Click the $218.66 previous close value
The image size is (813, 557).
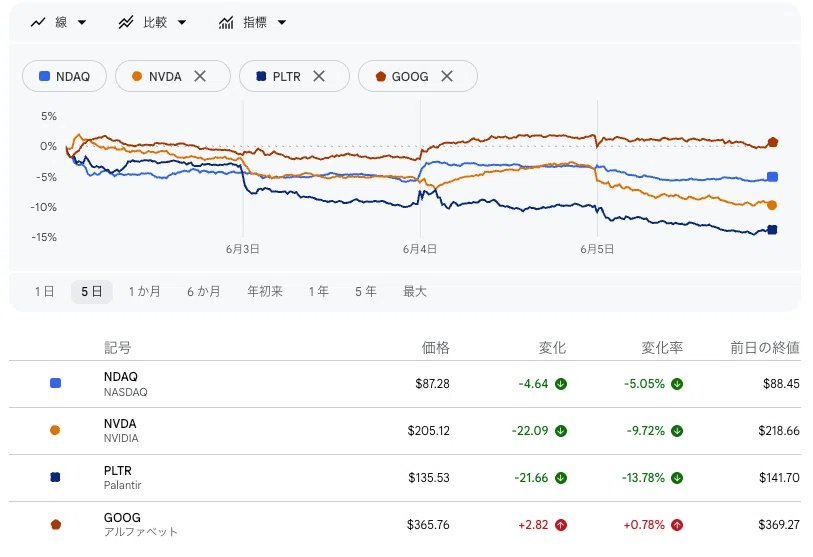point(779,431)
